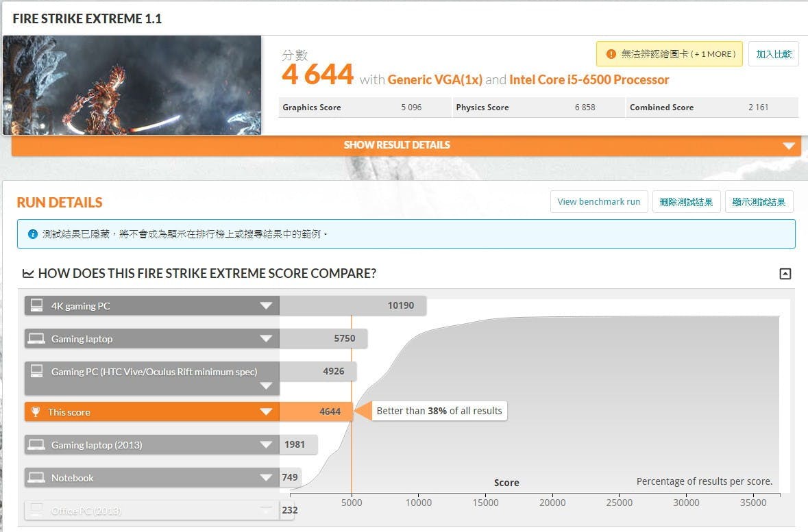Expand the 4K gaming PC row
808x532 pixels.
click(266, 306)
